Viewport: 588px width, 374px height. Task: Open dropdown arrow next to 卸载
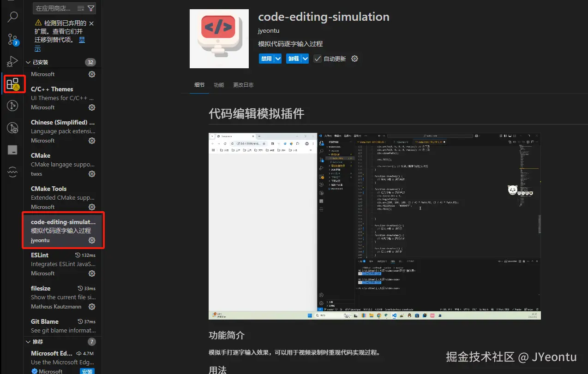pos(305,59)
